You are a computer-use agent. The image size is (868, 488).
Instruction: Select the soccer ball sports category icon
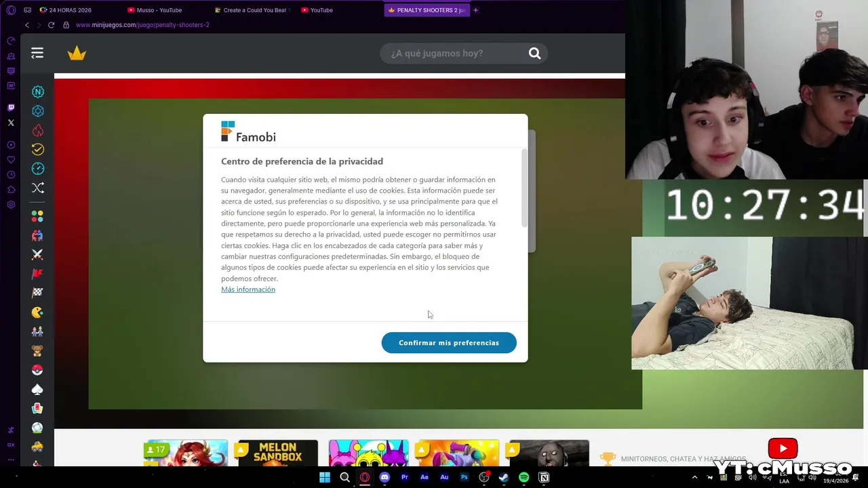37,428
